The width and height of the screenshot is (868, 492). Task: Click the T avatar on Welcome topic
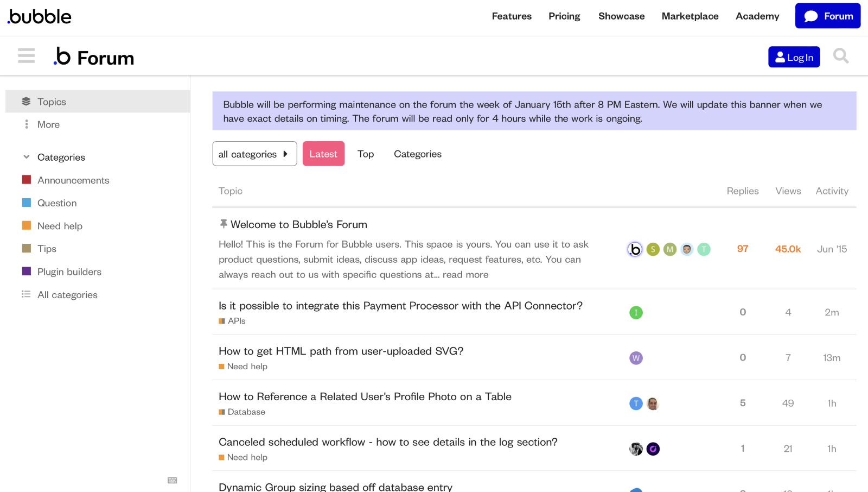click(x=704, y=249)
